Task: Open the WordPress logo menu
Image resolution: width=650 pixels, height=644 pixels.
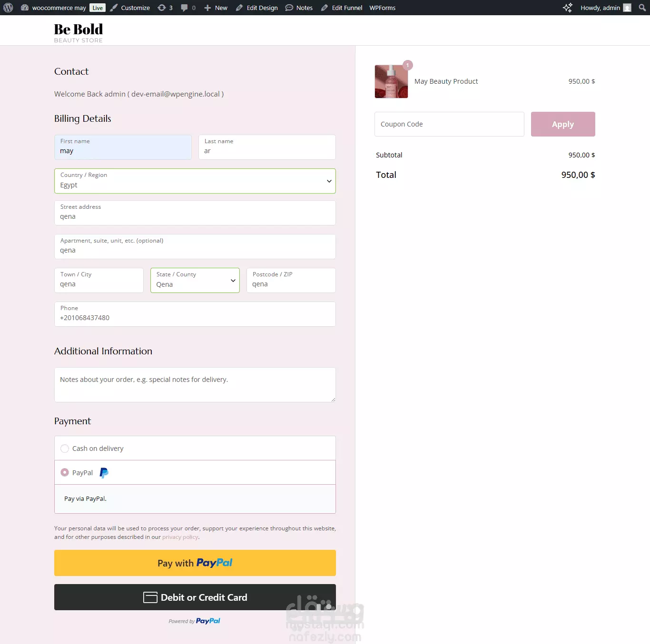Action: pos(8,8)
